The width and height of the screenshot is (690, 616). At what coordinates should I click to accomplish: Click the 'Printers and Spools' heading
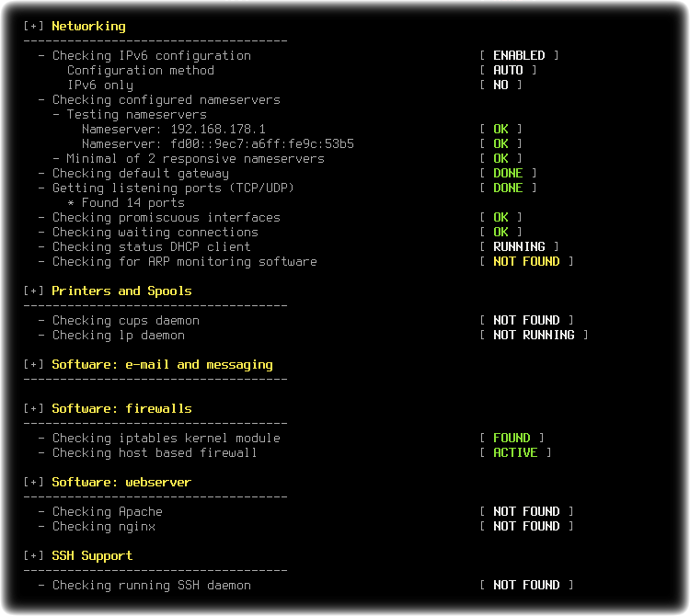pos(121,291)
